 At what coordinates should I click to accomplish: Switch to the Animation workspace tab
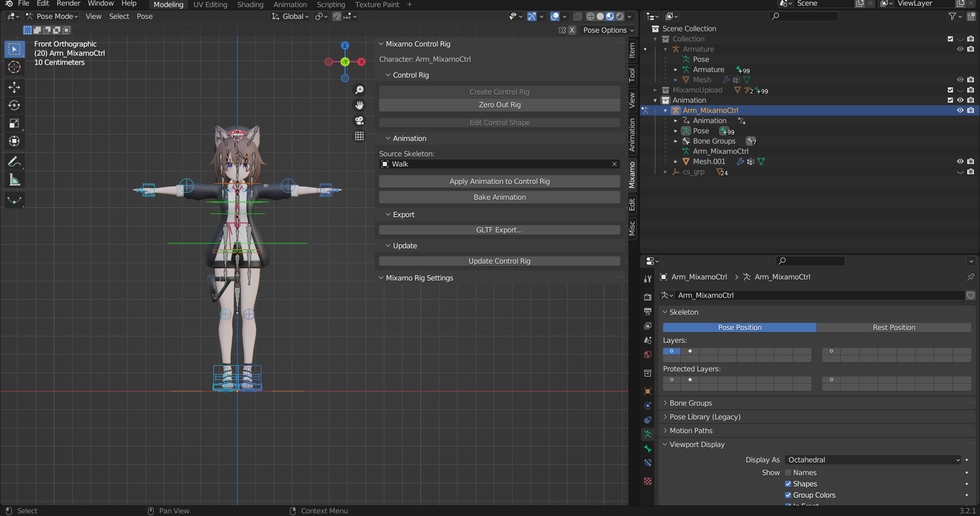(x=289, y=4)
